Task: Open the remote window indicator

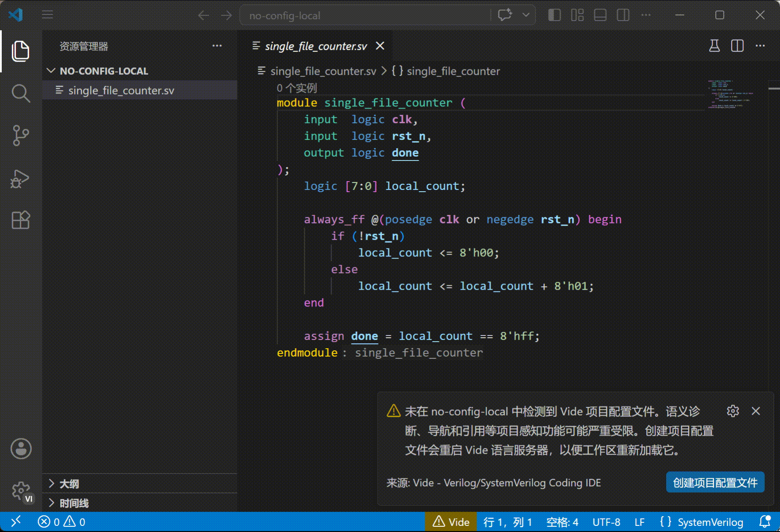Action: 16,522
